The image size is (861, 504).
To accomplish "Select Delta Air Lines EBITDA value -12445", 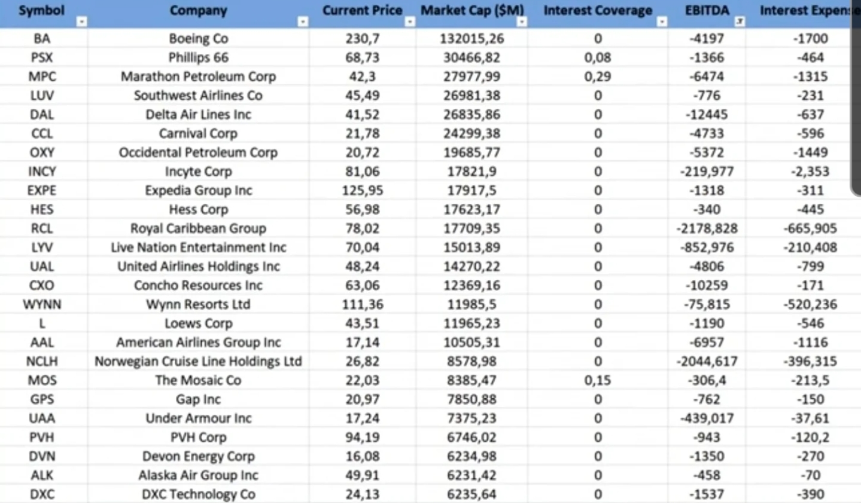I will click(707, 115).
